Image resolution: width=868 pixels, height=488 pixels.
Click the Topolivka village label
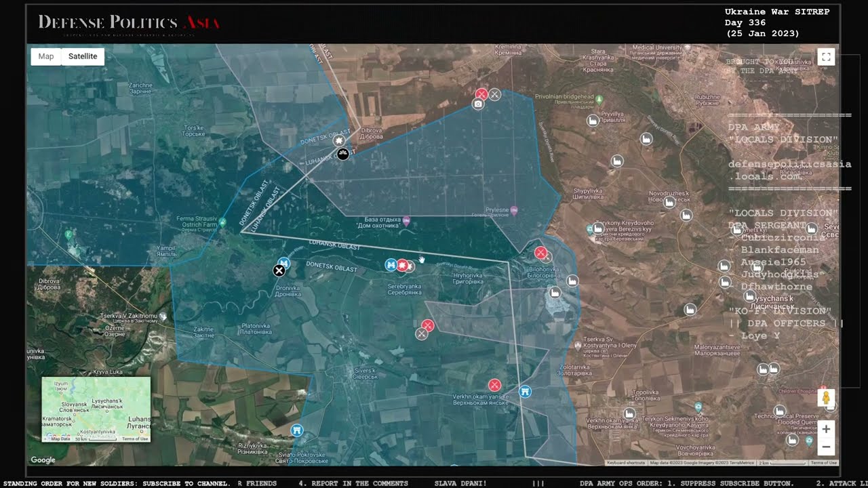pyautogui.click(x=645, y=395)
